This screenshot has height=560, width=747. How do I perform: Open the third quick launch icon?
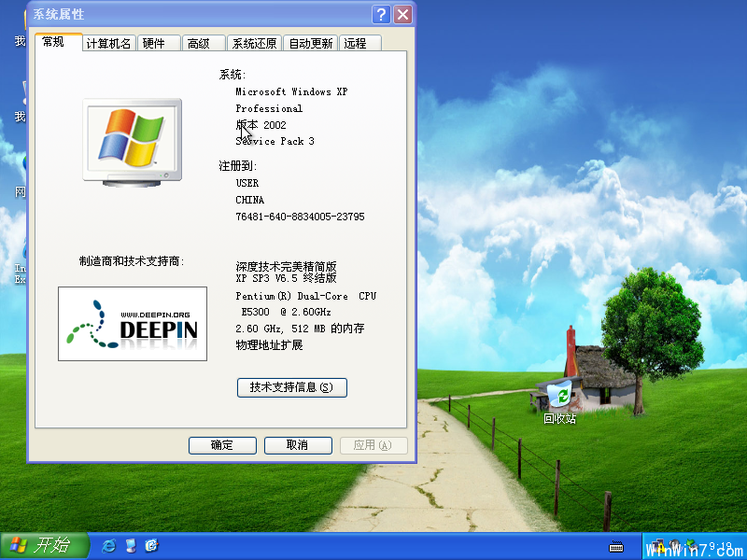click(151, 546)
